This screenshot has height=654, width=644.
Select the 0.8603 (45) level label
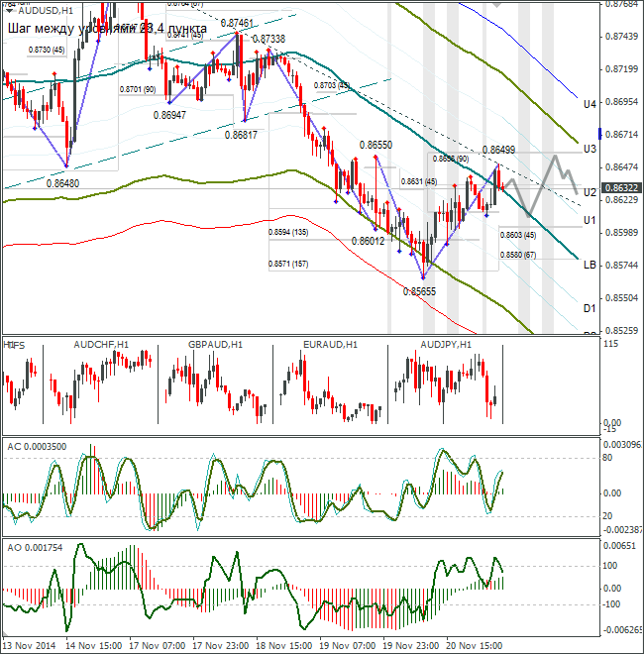[517, 235]
